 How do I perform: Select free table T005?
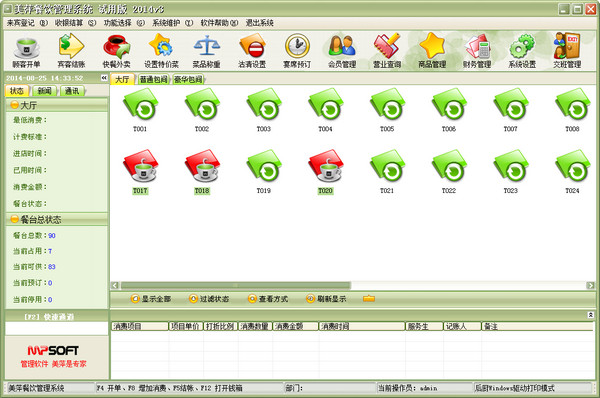coord(387,110)
